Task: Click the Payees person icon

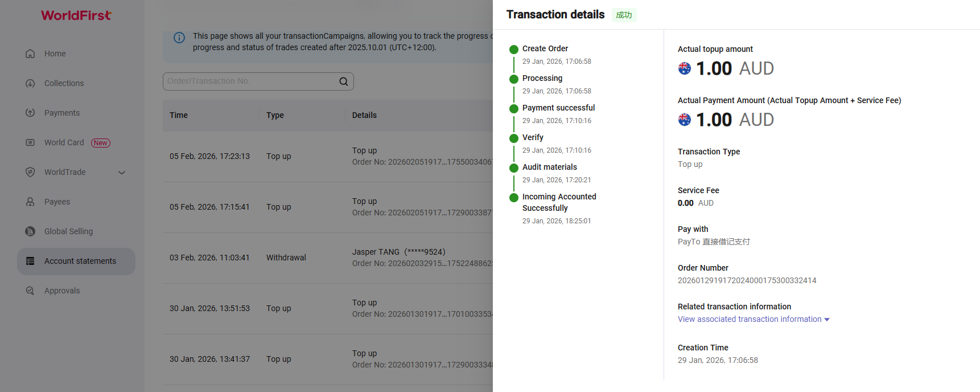Action: click(30, 202)
